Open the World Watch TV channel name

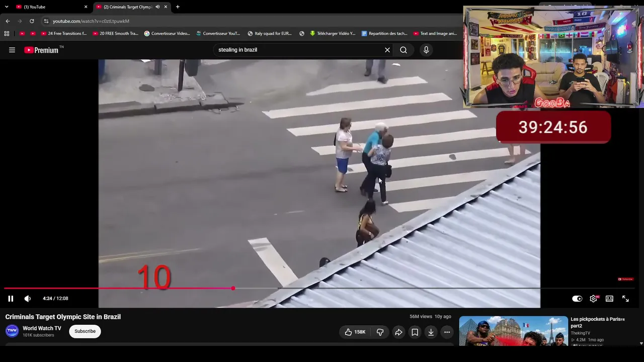(x=42, y=328)
